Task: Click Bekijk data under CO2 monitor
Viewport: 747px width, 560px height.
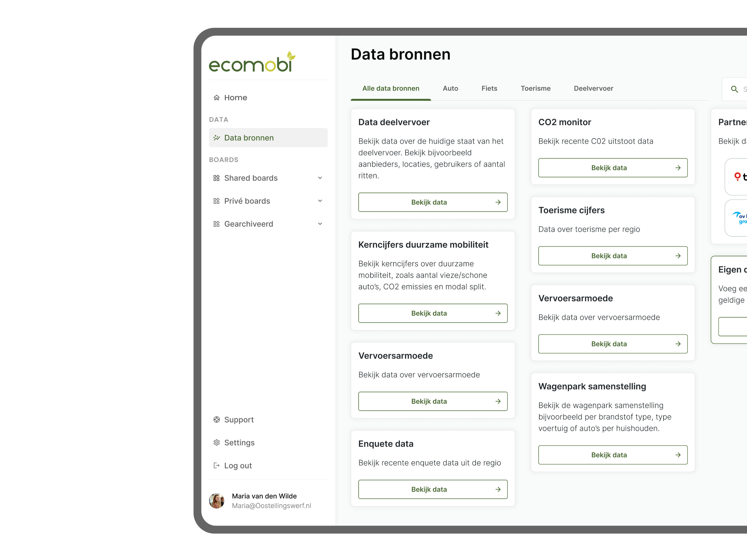Action: tap(613, 168)
